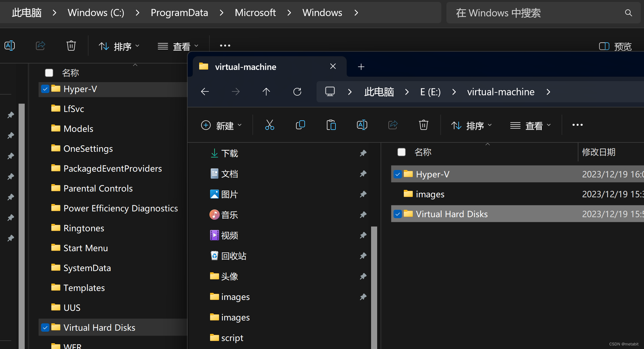Click the Rename icon in virtual-machine toolbar

click(362, 125)
